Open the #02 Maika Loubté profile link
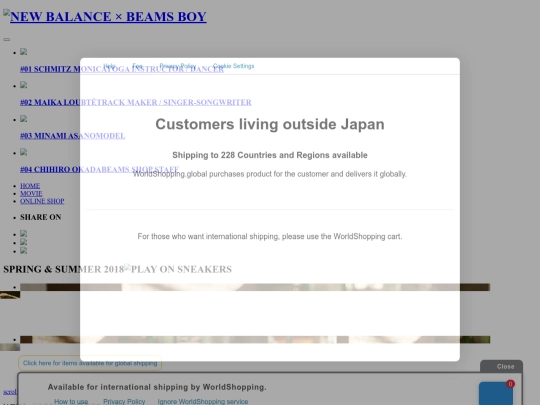 point(136,102)
